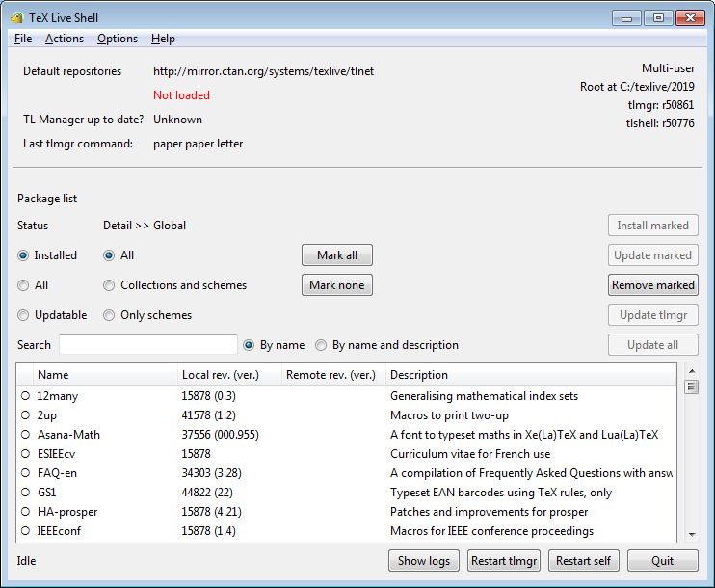Click the Quit button

coord(663,561)
